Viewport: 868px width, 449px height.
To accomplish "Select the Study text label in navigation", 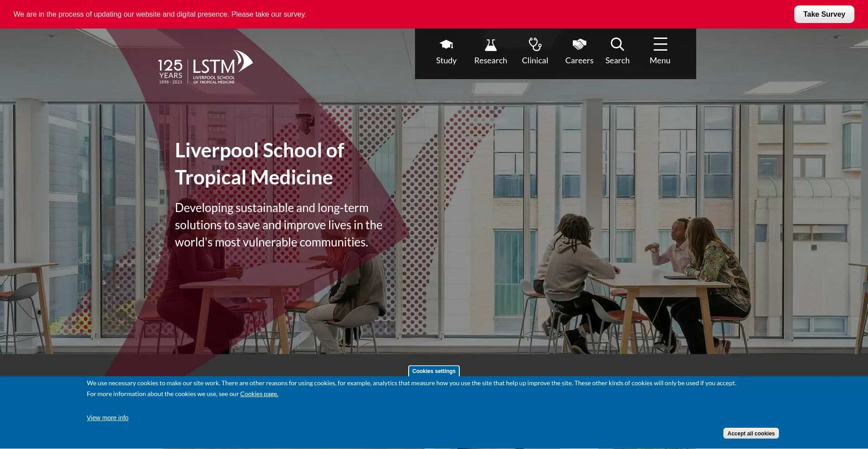I will 446,61.
